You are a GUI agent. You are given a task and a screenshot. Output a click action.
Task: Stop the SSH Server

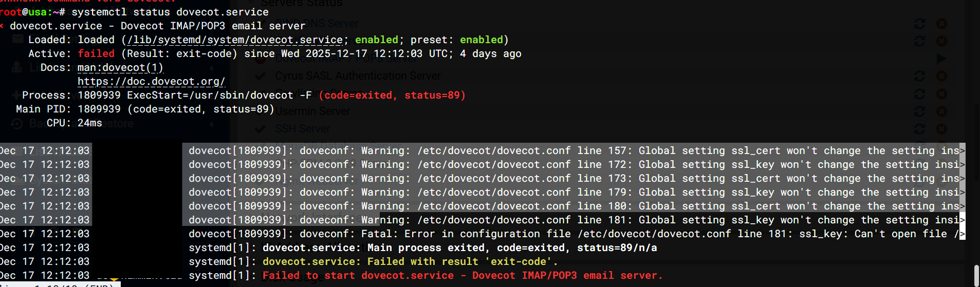tap(941, 128)
